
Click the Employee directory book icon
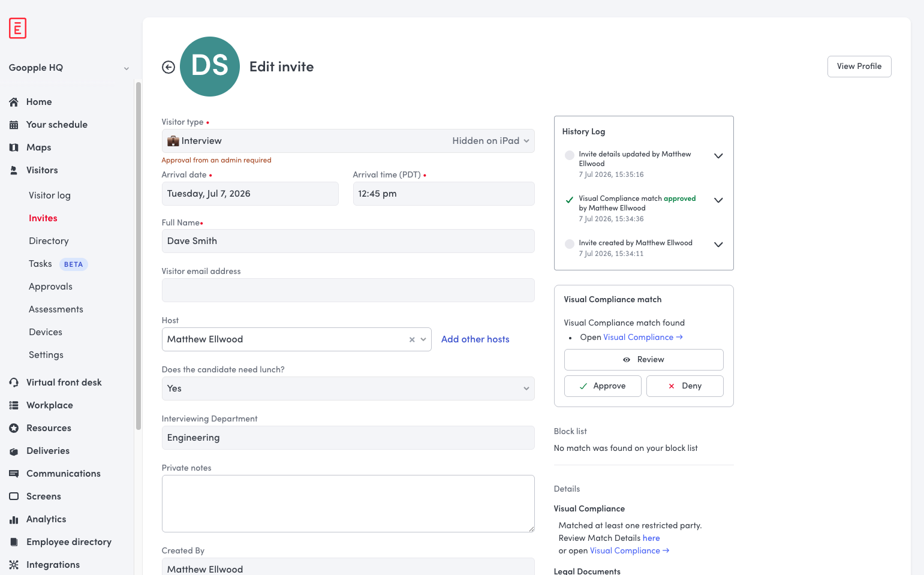tap(14, 542)
